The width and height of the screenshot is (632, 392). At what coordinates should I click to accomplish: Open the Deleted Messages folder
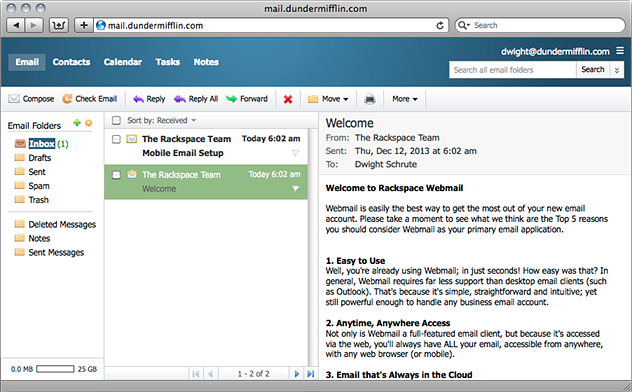[x=62, y=224]
